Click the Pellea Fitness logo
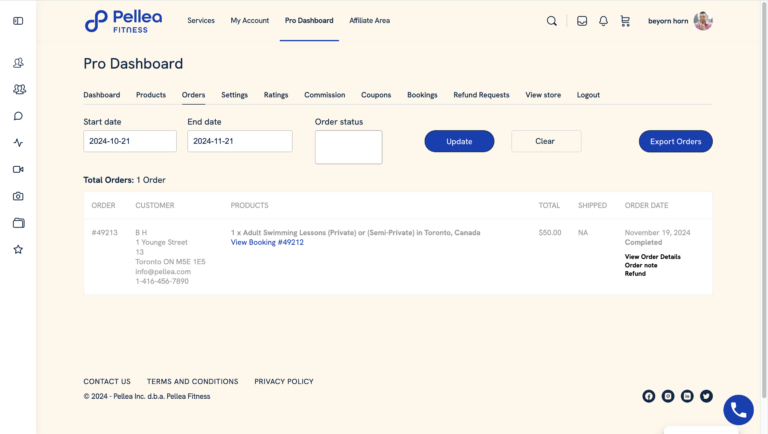This screenshot has height=434, width=768. coord(123,22)
